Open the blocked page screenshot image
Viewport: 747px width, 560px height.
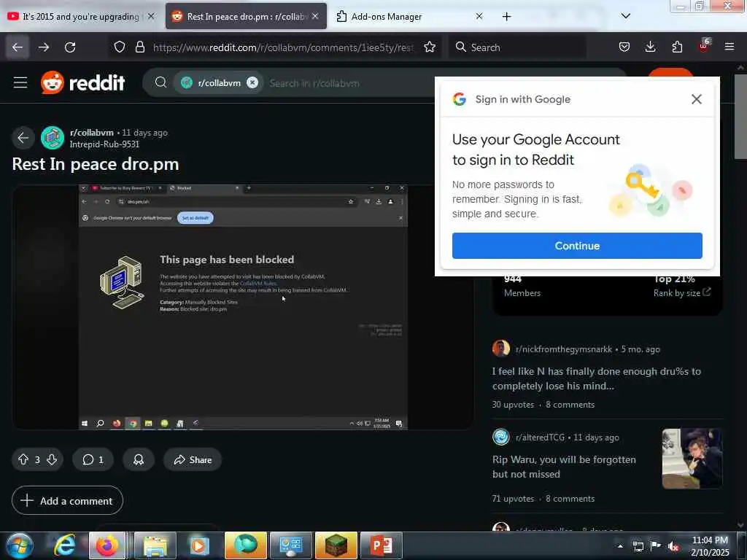243,307
